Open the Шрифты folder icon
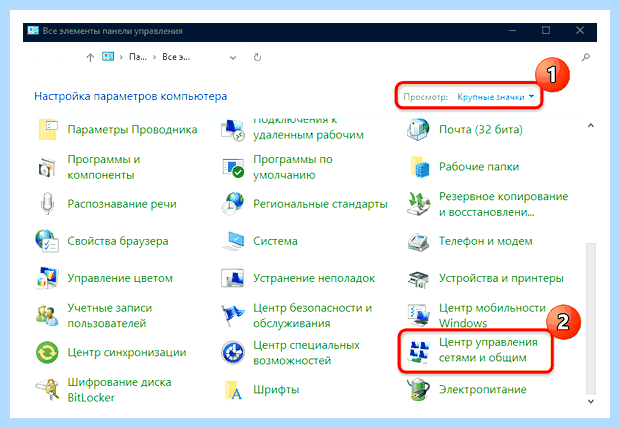620x428 pixels. [233, 390]
